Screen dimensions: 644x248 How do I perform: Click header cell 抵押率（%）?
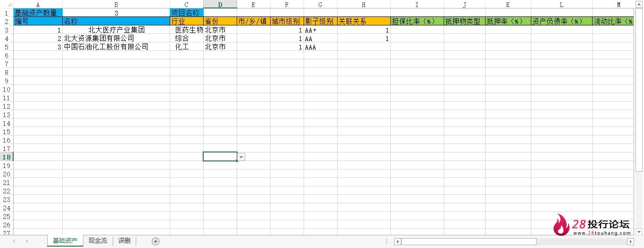pos(508,21)
